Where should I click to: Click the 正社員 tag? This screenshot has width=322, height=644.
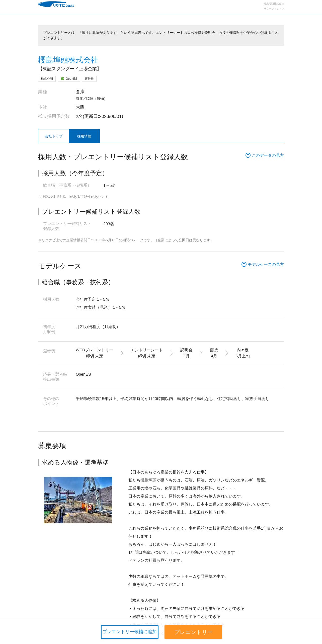pos(89,79)
